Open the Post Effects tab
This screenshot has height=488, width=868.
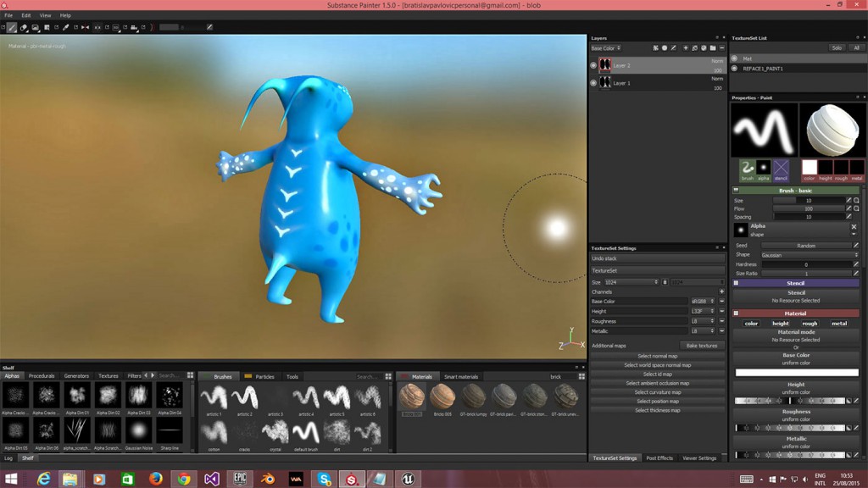click(x=659, y=458)
